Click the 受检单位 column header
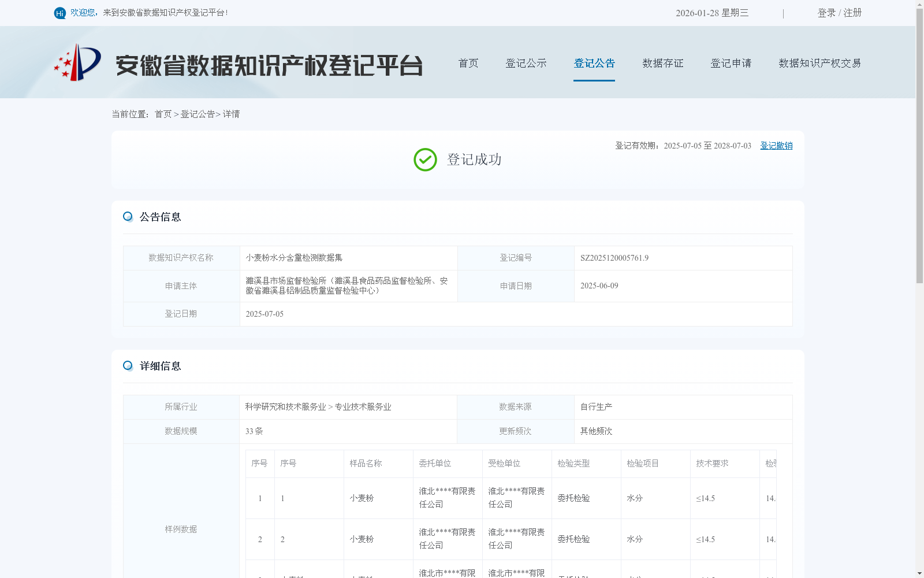This screenshot has width=924, height=578. (504, 464)
